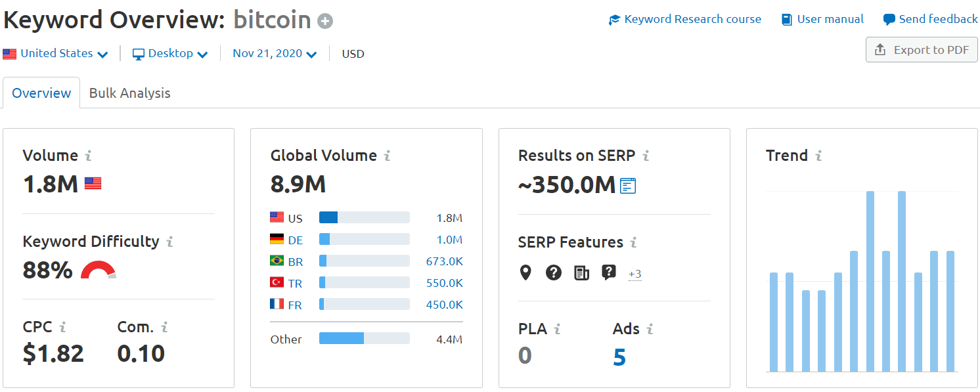Open the Desktop device dropdown
Viewport: 980px width, 392px height.
(171, 54)
